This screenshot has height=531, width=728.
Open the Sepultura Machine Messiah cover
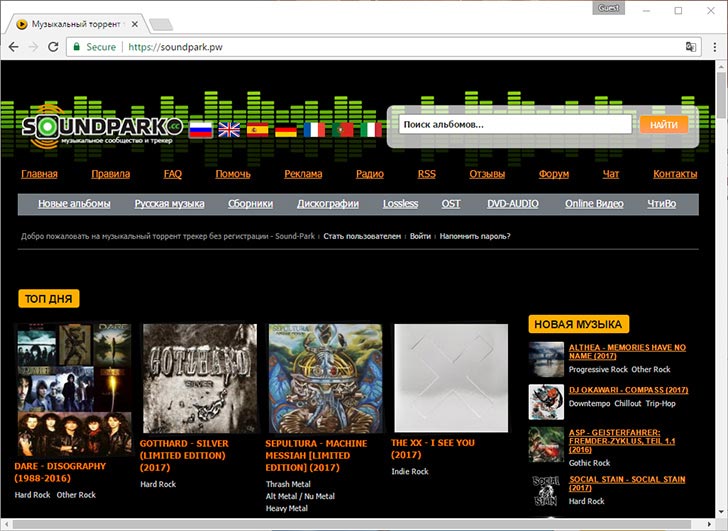325,378
